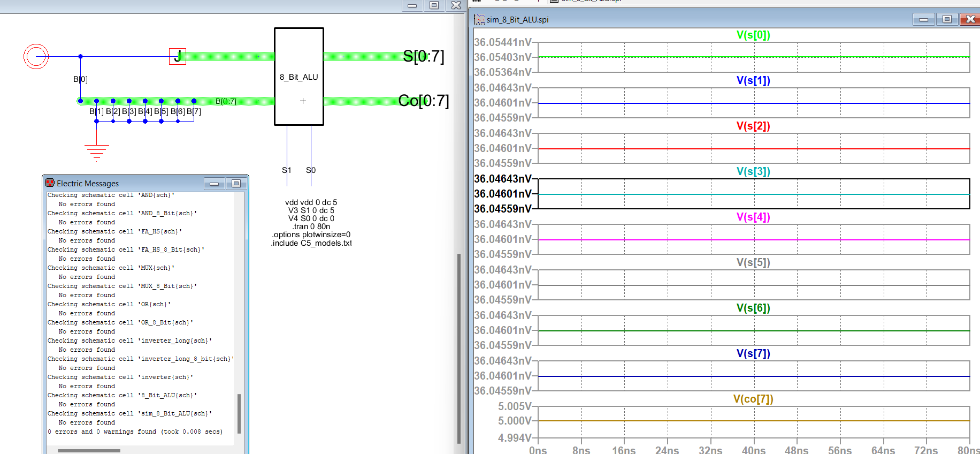
Task: Click the '.options plotwinsize=0' directive
Action: point(311,234)
